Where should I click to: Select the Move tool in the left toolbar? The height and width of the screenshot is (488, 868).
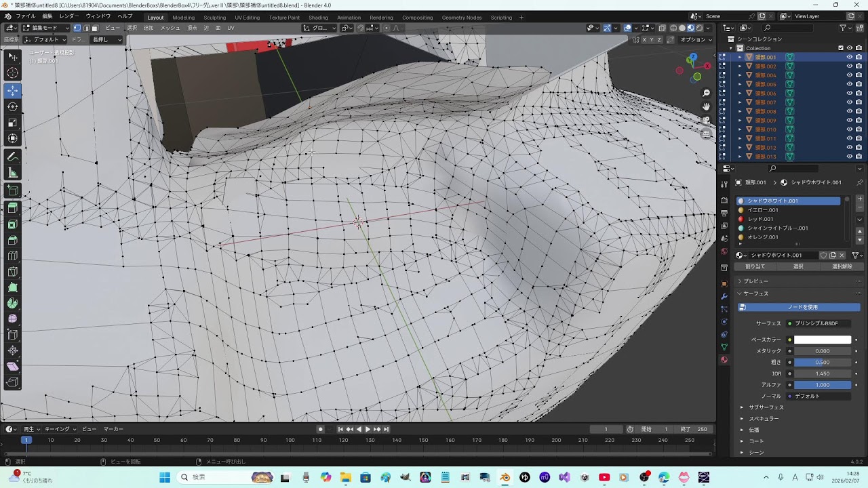pyautogui.click(x=13, y=90)
